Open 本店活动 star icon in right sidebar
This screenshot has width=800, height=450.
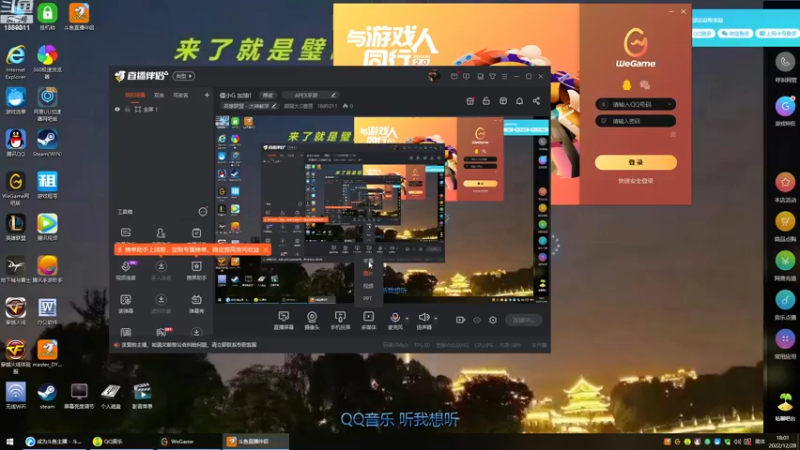pyautogui.click(x=785, y=182)
